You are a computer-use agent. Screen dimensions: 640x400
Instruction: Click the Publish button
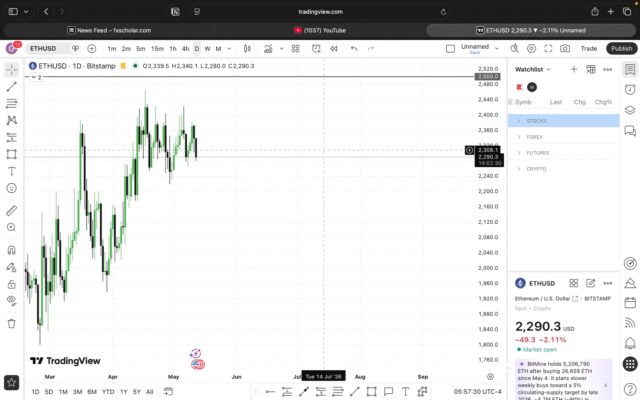pyautogui.click(x=622, y=49)
